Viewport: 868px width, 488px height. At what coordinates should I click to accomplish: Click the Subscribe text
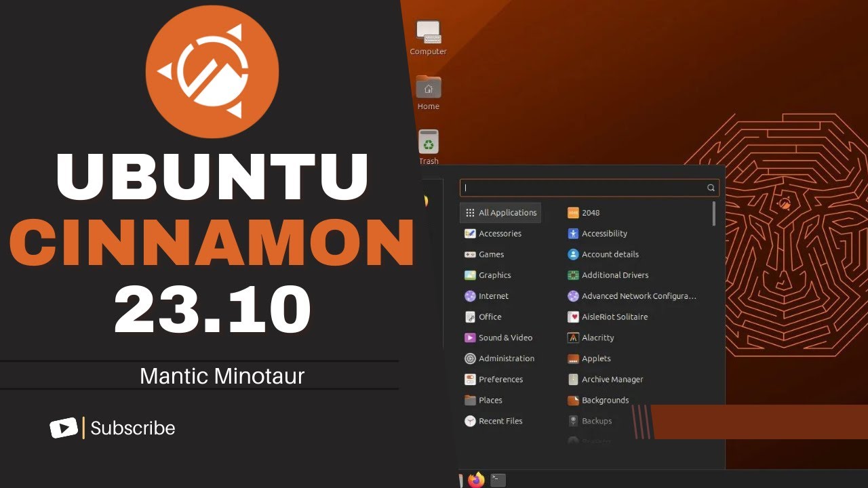click(x=133, y=428)
